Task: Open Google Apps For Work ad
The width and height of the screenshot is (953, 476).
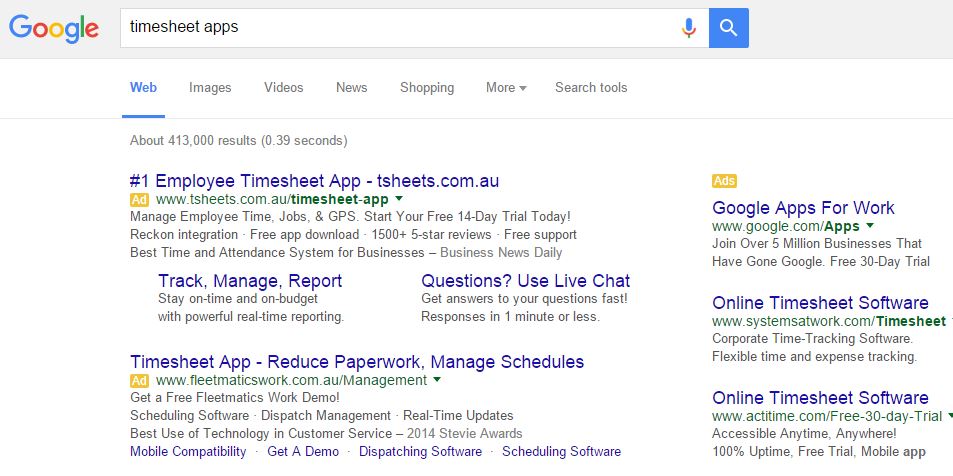Action: (803, 208)
